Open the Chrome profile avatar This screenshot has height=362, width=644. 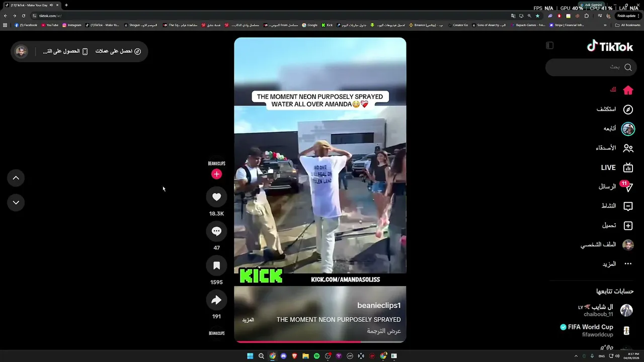click(608, 16)
